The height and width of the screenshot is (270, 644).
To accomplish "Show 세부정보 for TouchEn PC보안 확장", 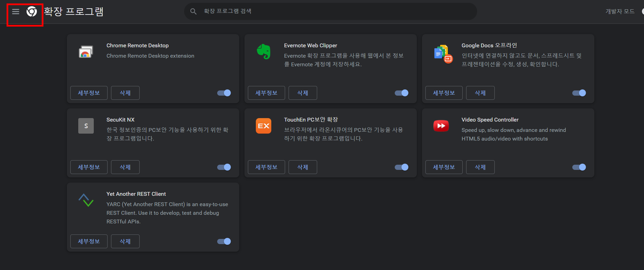I will click(x=266, y=167).
